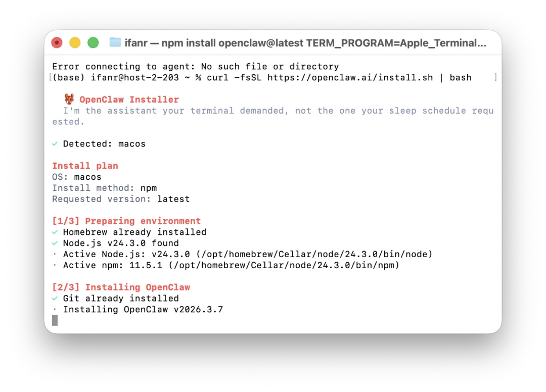Click the green zoom window button
This screenshot has height=392, width=546.
(x=93, y=43)
